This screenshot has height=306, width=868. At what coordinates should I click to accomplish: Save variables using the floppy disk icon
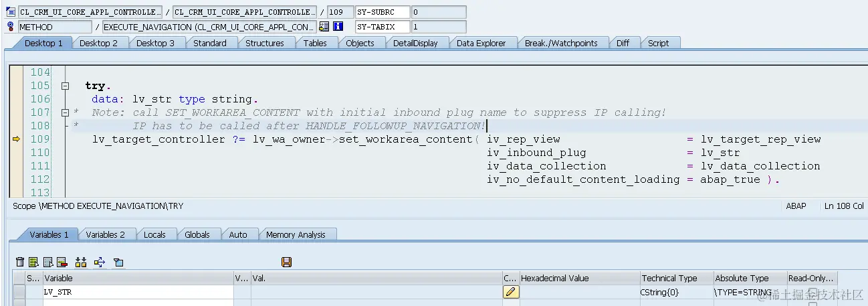(287, 262)
